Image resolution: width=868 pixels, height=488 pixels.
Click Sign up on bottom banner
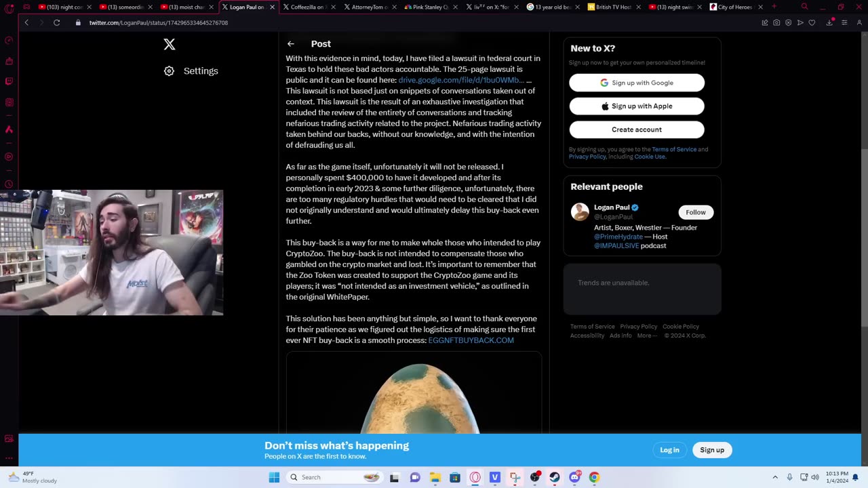click(x=712, y=450)
